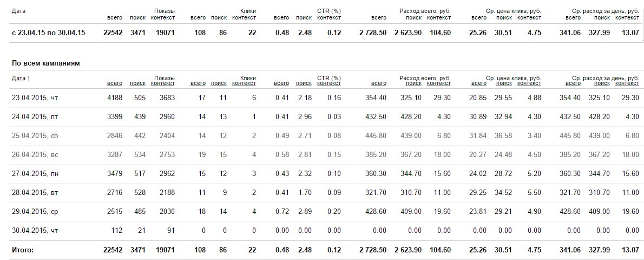This screenshot has height=260, width=644.
Task: Sort campaigns table by Расход поиск
Action: tap(413, 83)
